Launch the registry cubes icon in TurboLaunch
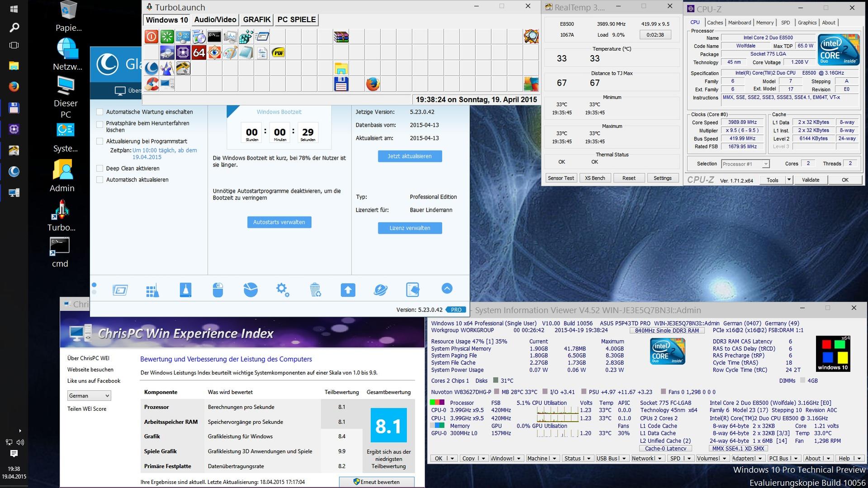 246,37
